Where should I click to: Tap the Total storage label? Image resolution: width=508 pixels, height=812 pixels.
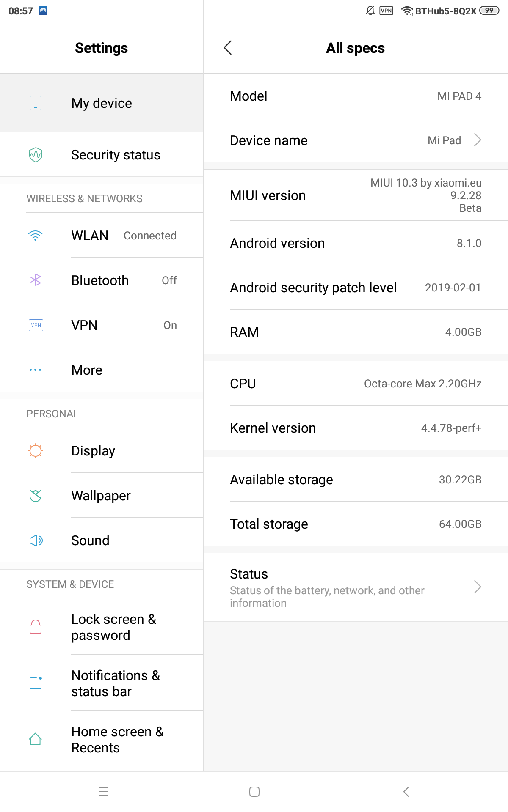[x=269, y=524]
